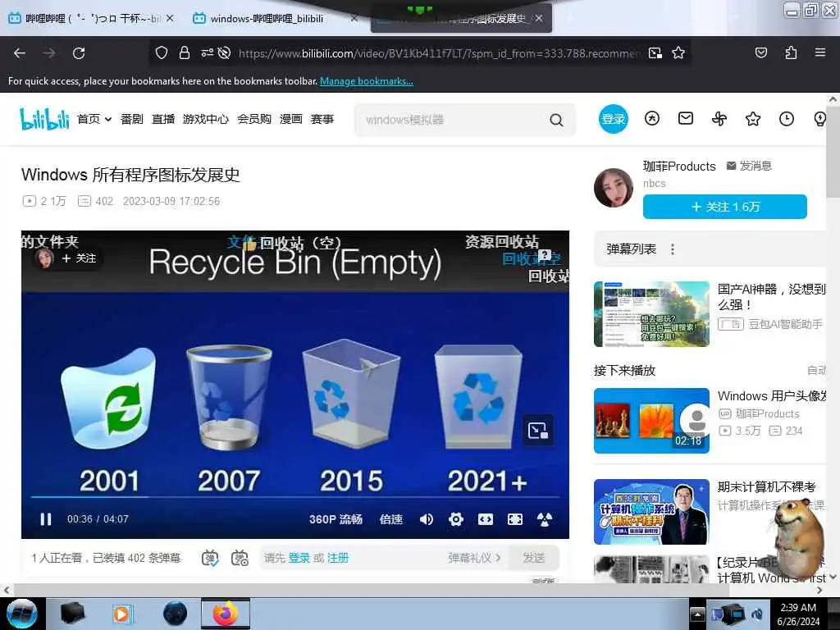
Task: Open the player settings gear
Action: click(x=456, y=519)
